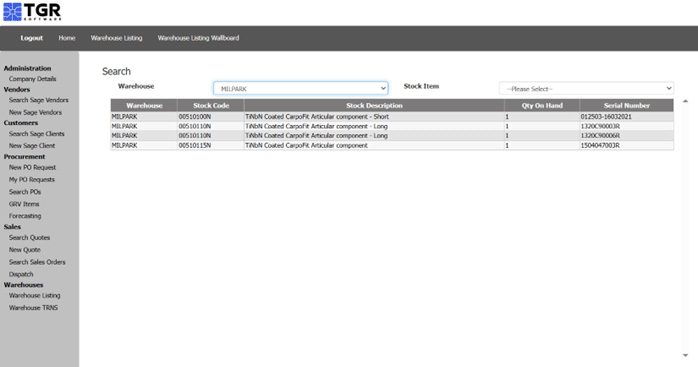Viewport: 698px width, 367px height.
Task: Click the Stock Code column header
Action: (x=211, y=106)
